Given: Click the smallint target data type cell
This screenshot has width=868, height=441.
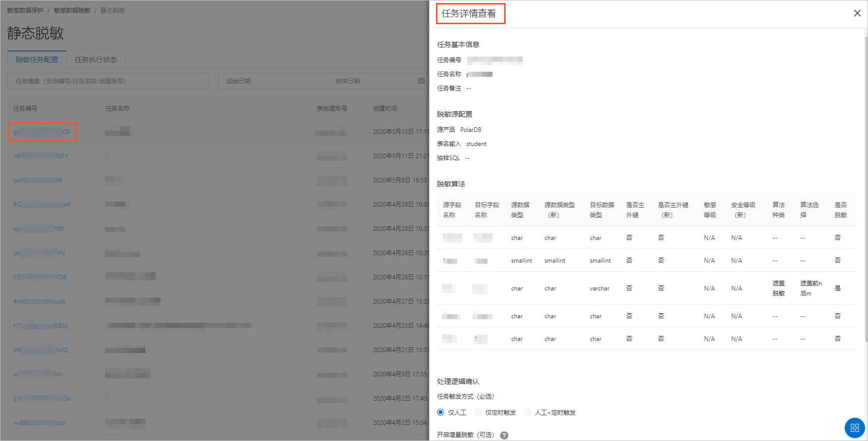Looking at the screenshot, I should tap(600, 261).
